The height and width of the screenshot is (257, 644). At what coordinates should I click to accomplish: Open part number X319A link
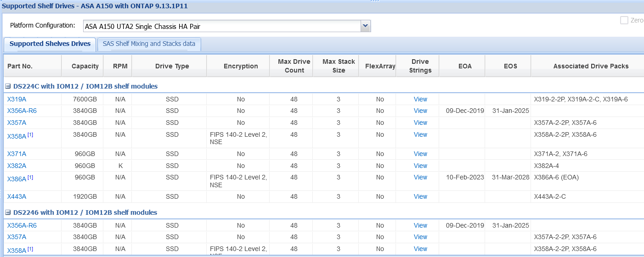[x=17, y=99]
